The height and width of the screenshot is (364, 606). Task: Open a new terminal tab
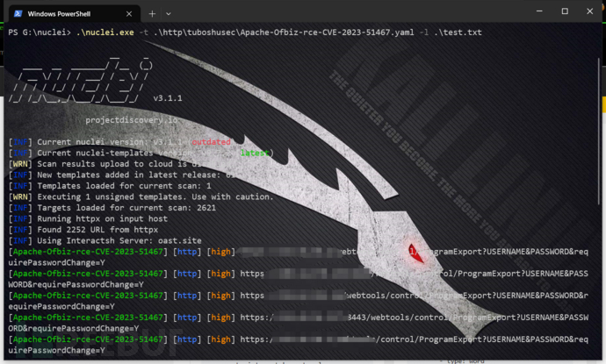point(152,14)
